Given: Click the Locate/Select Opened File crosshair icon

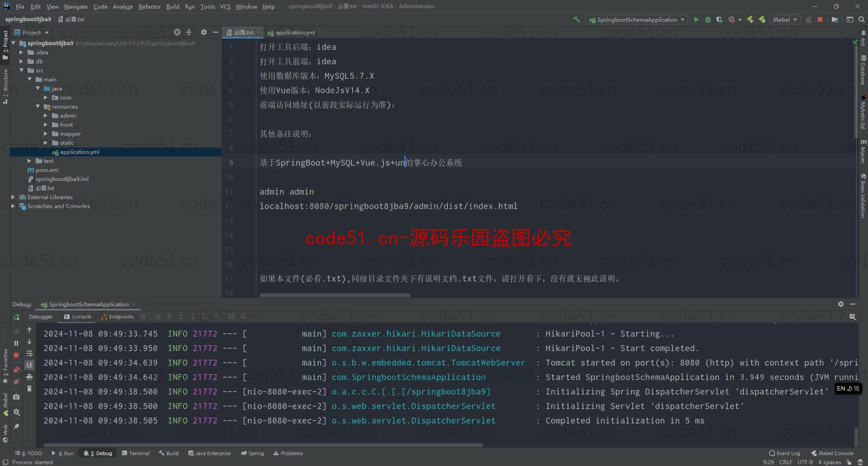Looking at the screenshot, I should click(x=177, y=32).
